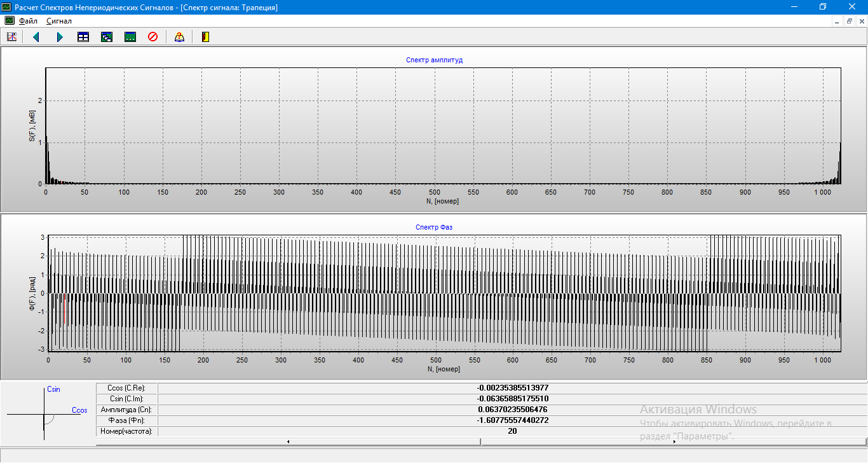Click the Амплитуда (Cn) value field
The width and height of the screenshot is (868, 463).
pyautogui.click(x=512, y=410)
